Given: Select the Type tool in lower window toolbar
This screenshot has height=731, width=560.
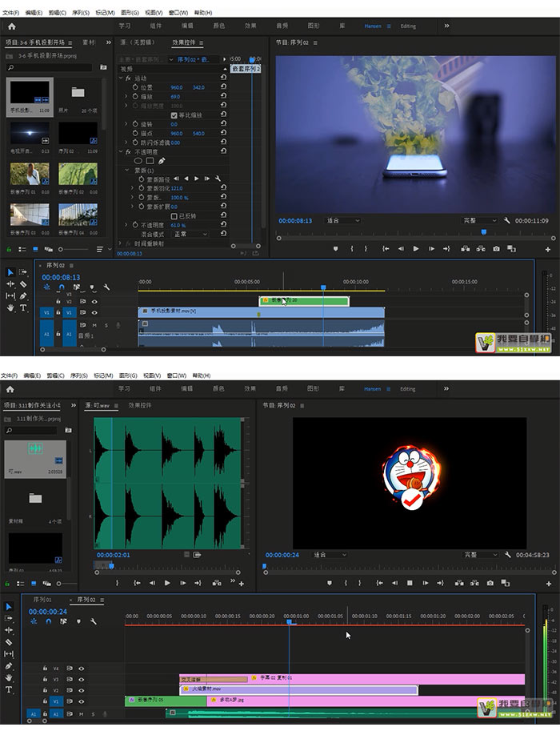Looking at the screenshot, I should [x=9, y=689].
